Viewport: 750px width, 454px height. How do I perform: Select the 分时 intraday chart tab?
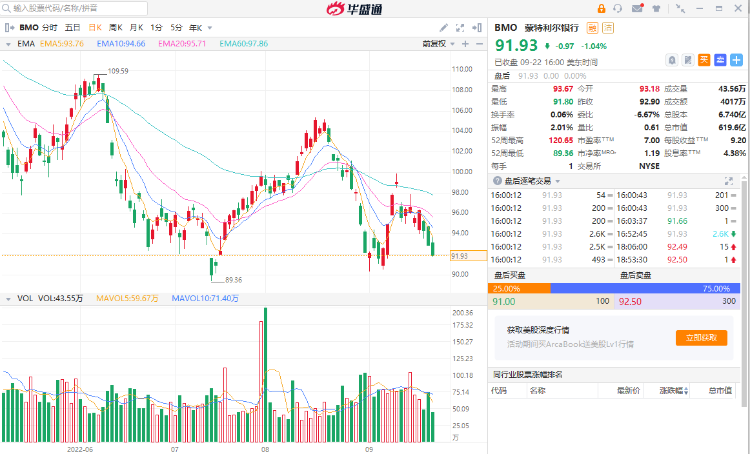[49, 28]
